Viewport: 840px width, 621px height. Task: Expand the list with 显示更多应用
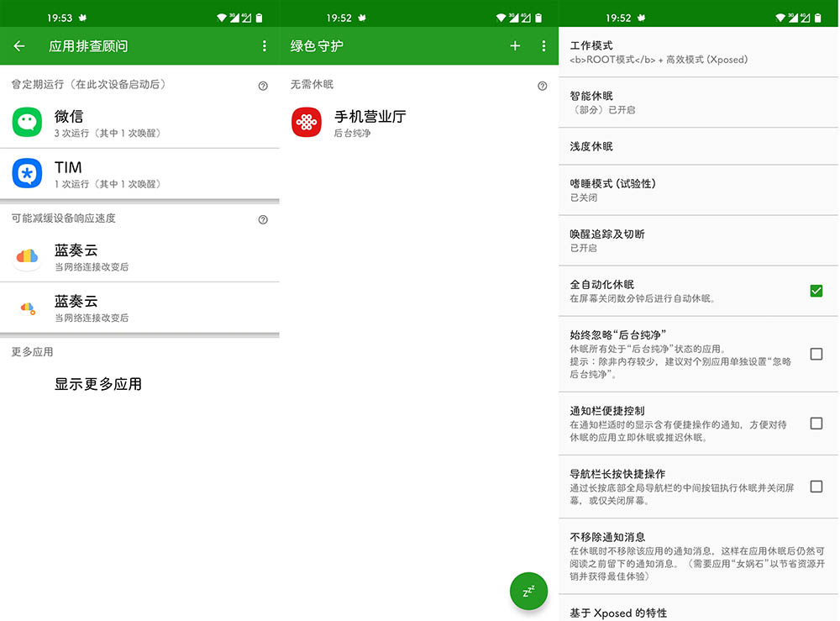[x=98, y=384]
